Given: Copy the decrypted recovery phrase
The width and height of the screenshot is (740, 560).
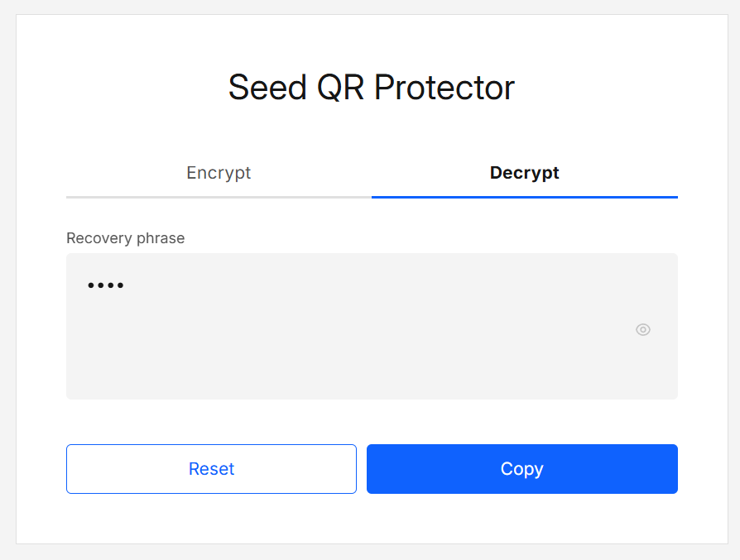Looking at the screenshot, I should (521, 469).
